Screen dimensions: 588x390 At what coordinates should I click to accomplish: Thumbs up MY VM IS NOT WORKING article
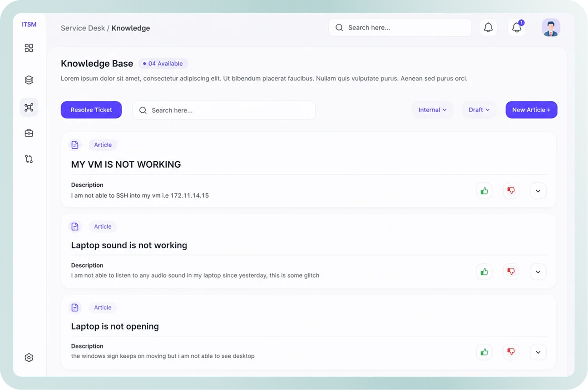point(484,191)
